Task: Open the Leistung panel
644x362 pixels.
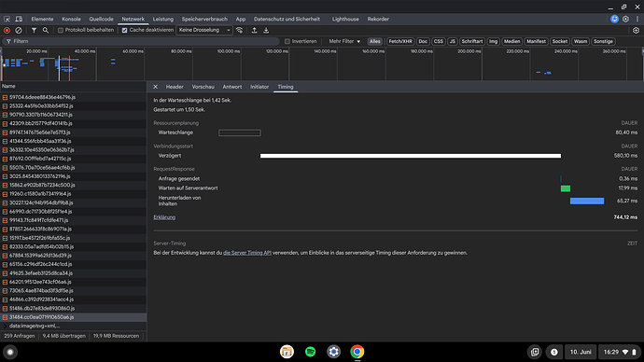Action: point(163,19)
